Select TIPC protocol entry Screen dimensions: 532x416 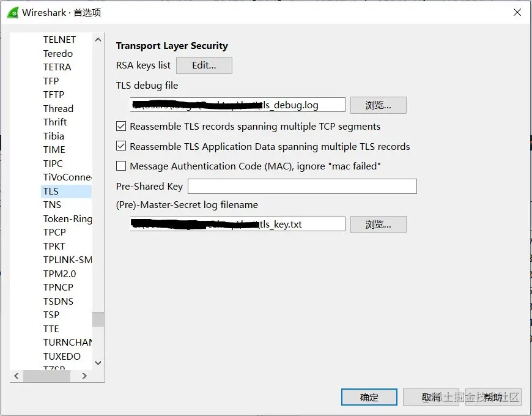(x=53, y=163)
